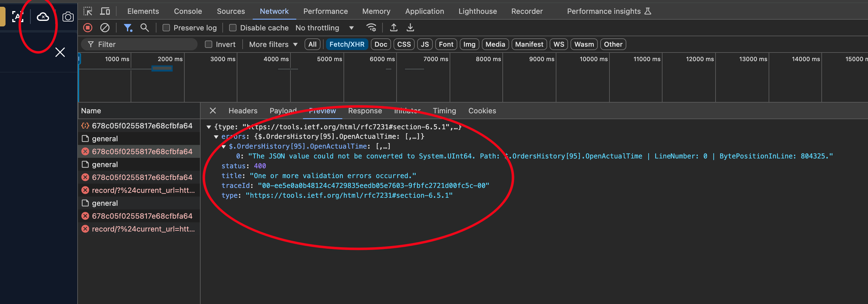Switch to the Sources tab
Viewport: 868px width, 304px height.
(x=231, y=11)
